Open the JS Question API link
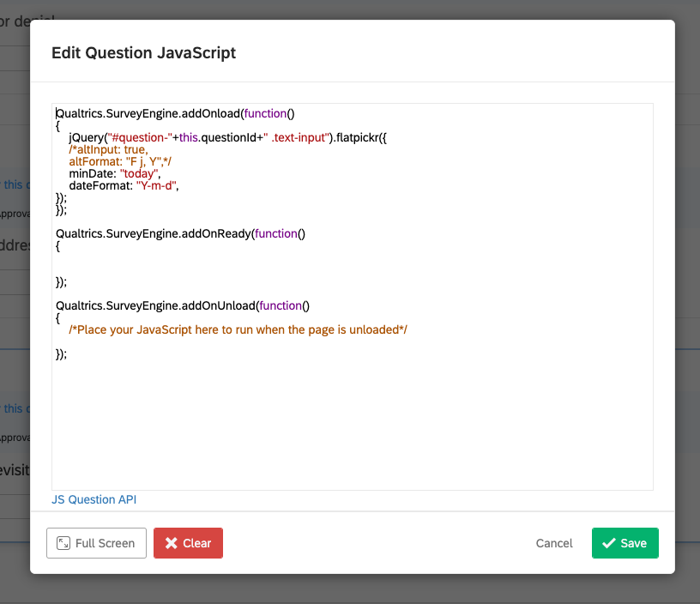Screen dimensions: 700x604 point(94,499)
